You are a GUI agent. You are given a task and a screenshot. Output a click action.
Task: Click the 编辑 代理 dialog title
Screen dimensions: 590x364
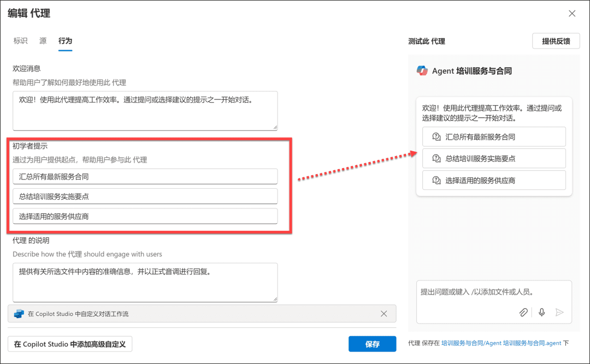coord(29,13)
